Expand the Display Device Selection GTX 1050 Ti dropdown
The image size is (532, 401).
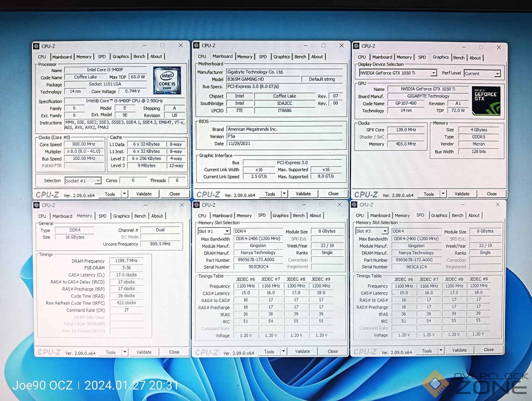point(434,73)
